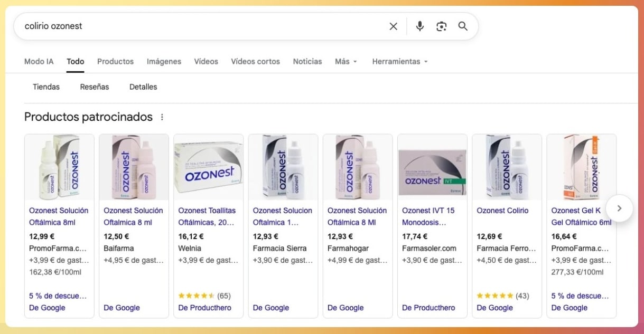Switch to the Noticias tab
Image resolution: width=644 pixels, height=334 pixels.
(x=307, y=61)
